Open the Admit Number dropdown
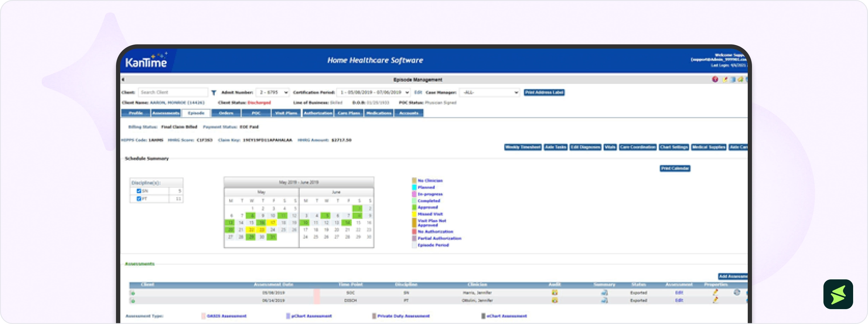 click(272, 92)
